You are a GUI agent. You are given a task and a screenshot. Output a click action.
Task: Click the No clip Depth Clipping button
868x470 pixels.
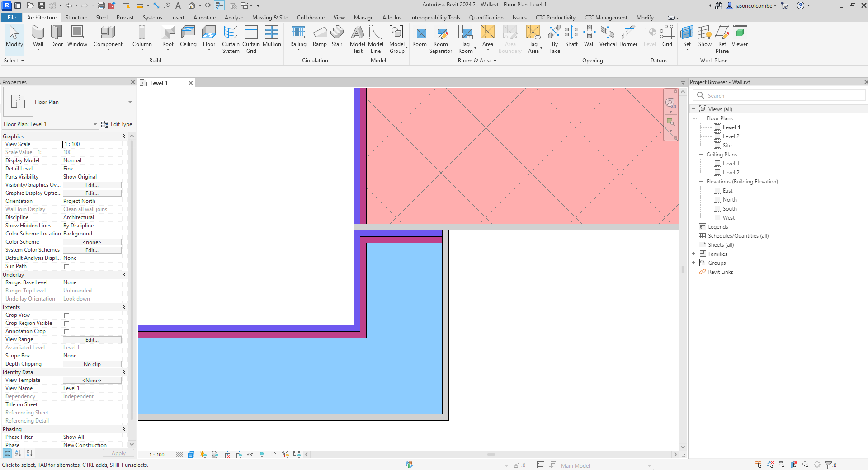(x=92, y=364)
